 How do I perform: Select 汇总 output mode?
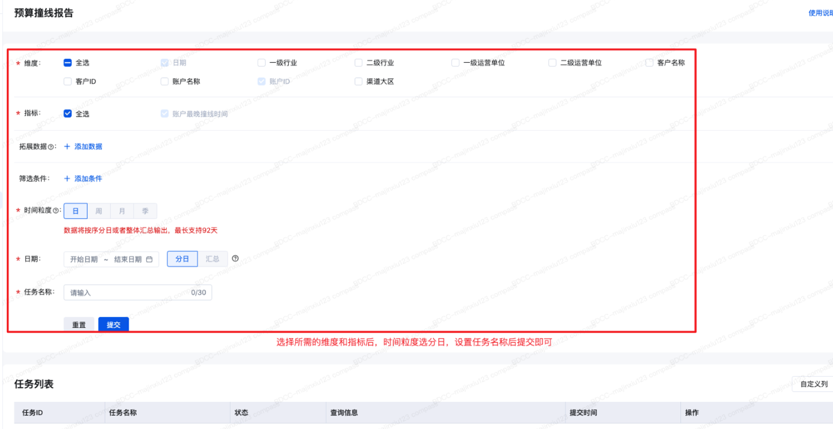212,259
